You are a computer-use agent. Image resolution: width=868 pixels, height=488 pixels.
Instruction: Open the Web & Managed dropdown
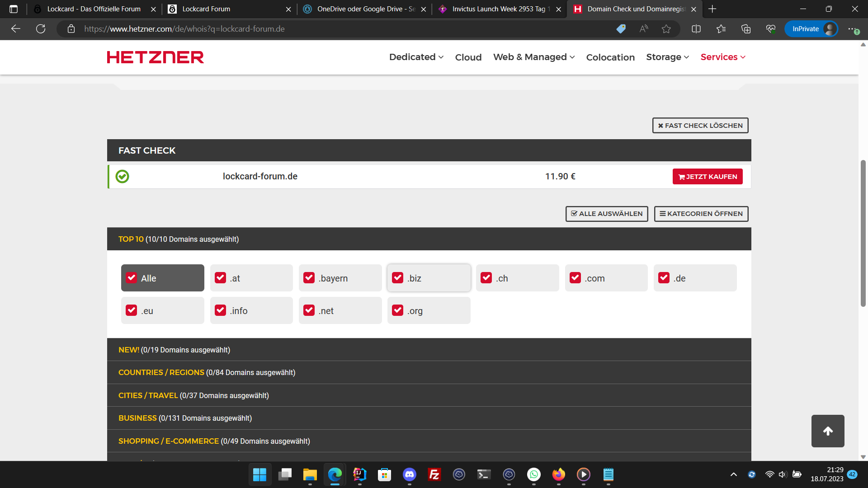point(534,57)
